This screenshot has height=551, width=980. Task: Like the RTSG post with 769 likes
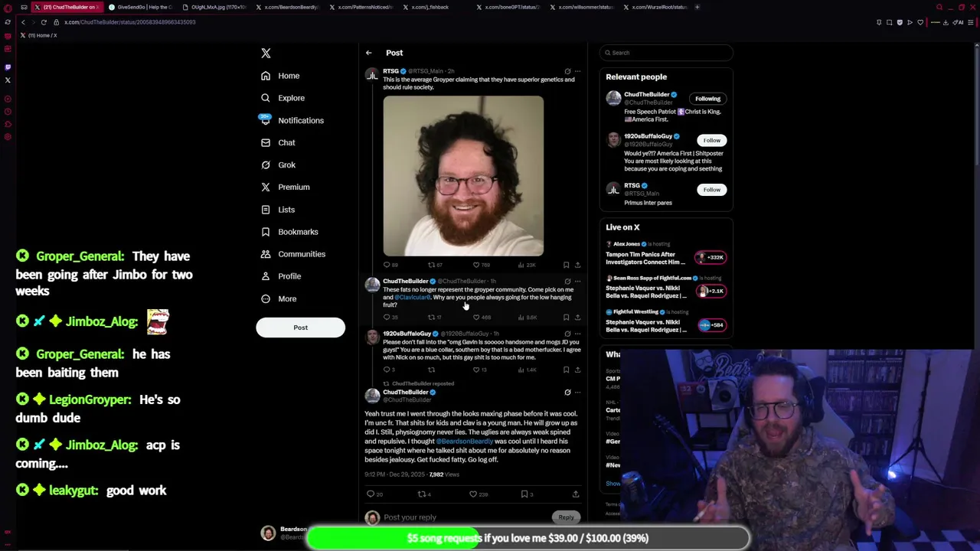481,265
